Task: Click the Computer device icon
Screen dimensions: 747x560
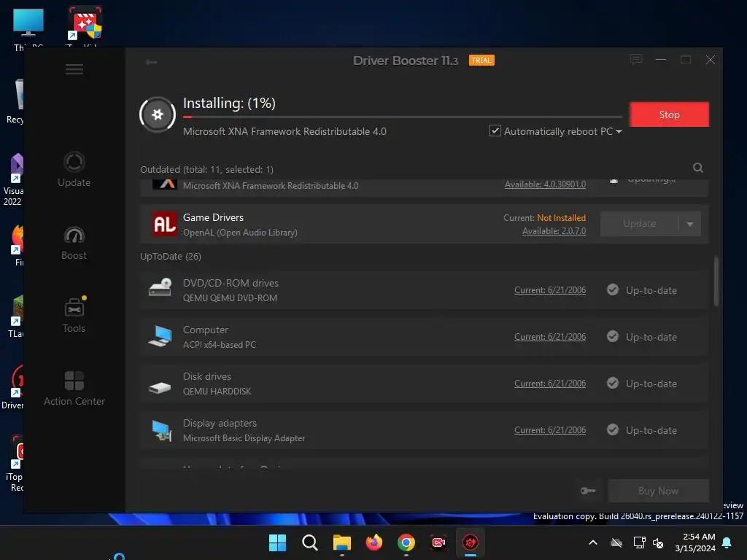Action: 160,336
